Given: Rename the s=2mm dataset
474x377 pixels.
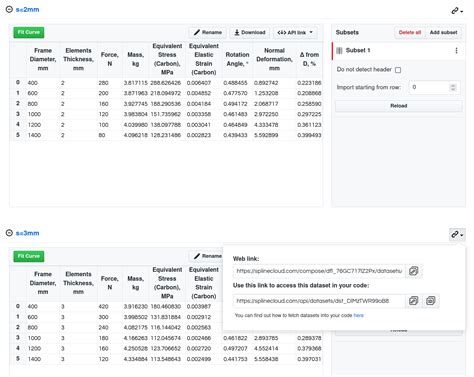Looking at the screenshot, I should tap(208, 32).
